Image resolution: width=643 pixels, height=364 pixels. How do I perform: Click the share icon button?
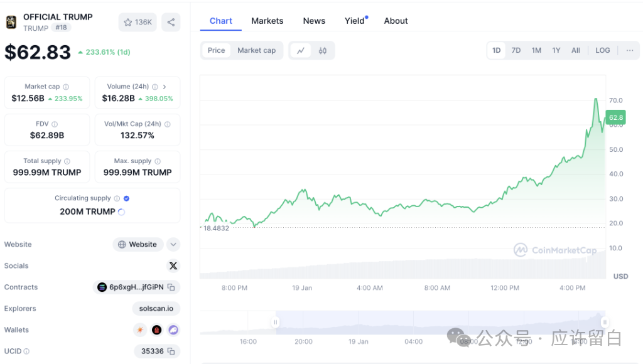[171, 22]
